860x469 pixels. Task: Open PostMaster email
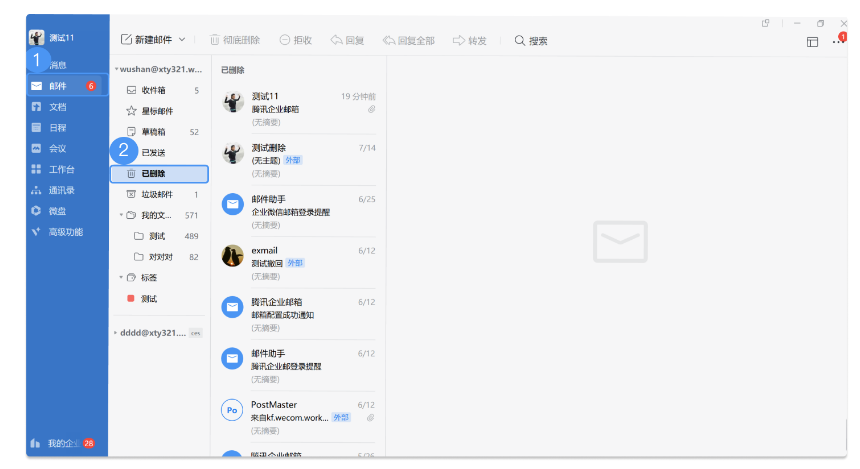pyautogui.click(x=298, y=417)
